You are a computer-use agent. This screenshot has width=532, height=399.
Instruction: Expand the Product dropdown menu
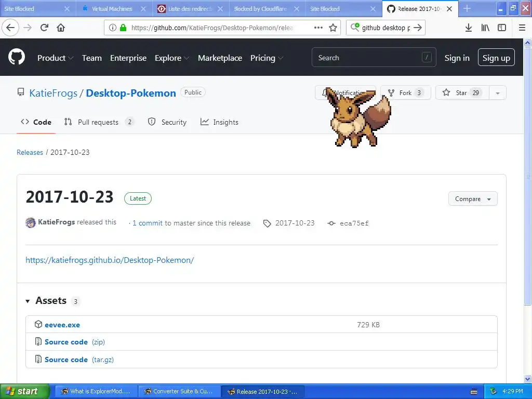tap(55, 58)
